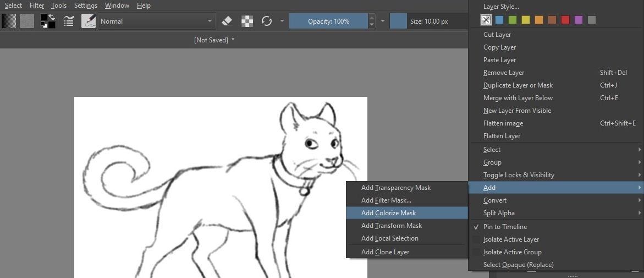The image size is (644, 278).
Task: Apply the brown layer color label
Action: pos(552,20)
